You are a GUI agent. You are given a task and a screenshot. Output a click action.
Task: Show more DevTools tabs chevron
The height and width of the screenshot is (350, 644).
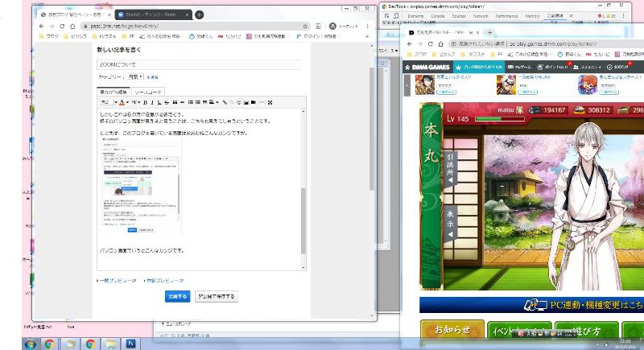point(571,15)
